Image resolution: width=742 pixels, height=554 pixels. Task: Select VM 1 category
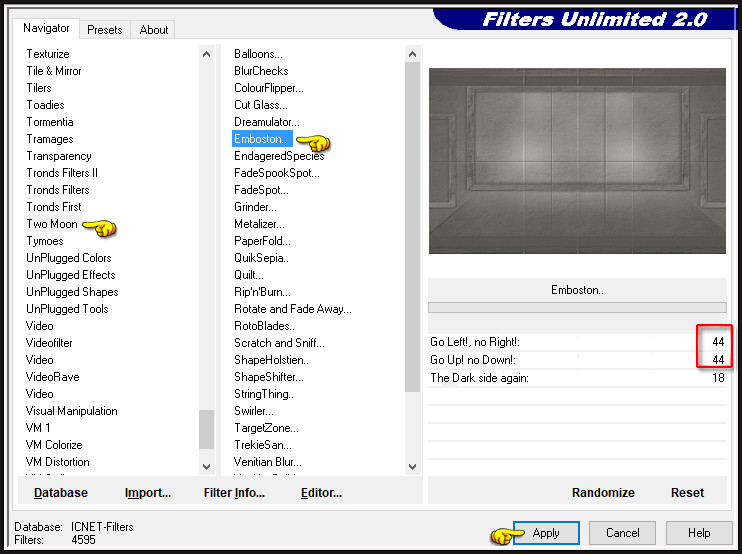[x=38, y=428]
